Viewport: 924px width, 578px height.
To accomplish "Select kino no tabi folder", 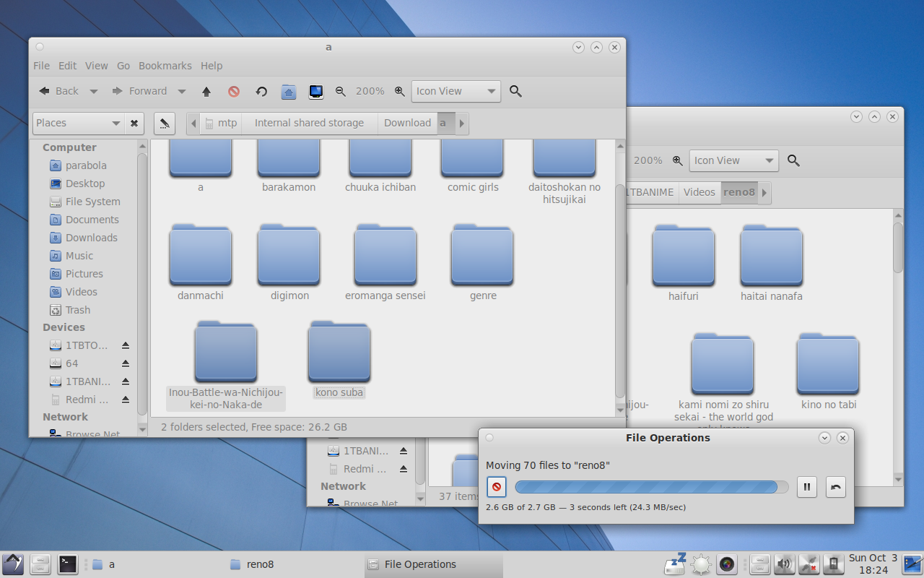I will pyautogui.click(x=829, y=371).
